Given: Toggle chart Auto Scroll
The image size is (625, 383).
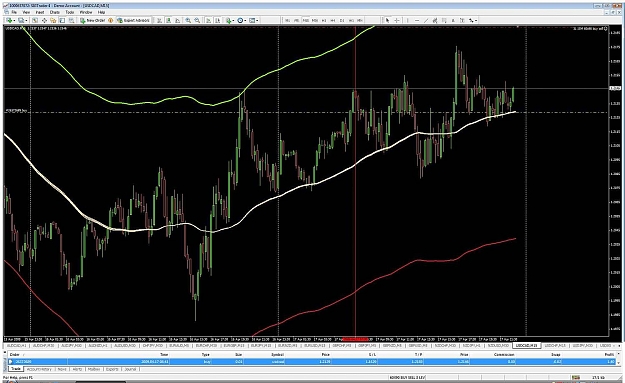Looking at the screenshot, I should pyautogui.click(x=208, y=20).
